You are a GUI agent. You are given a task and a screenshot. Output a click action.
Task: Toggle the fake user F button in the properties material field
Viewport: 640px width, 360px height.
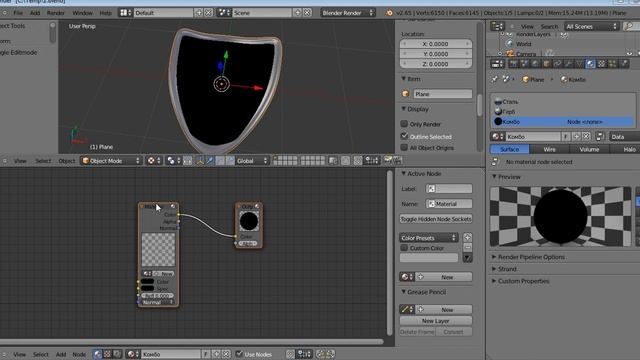[566, 137]
